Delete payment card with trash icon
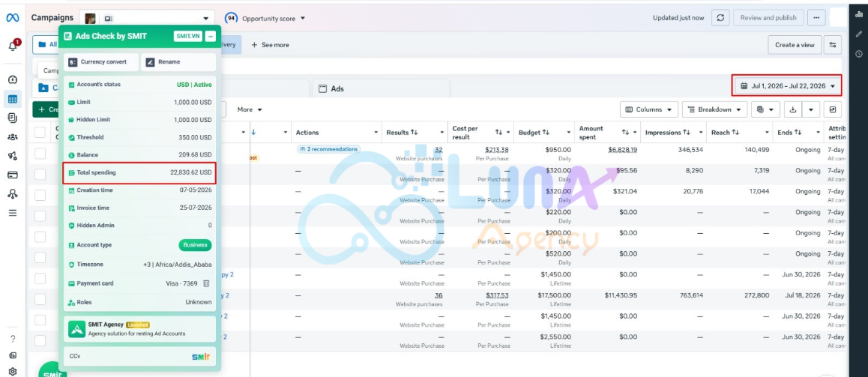 click(x=206, y=283)
